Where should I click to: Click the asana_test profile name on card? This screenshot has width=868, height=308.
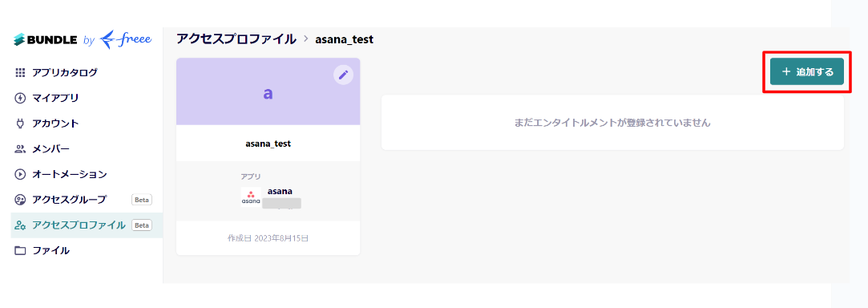tap(268, 144)
